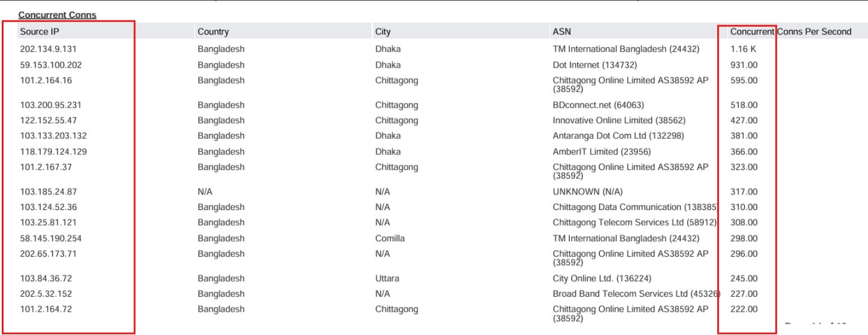
Task: Click the BDconnect.net (64063) ASN entry
Action: [x=598, y=105]
